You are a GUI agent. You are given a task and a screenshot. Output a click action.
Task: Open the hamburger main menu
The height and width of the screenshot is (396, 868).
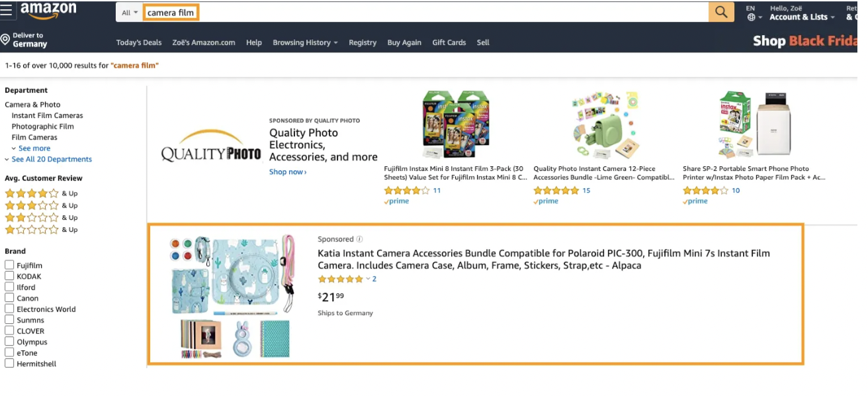[7, 11]
